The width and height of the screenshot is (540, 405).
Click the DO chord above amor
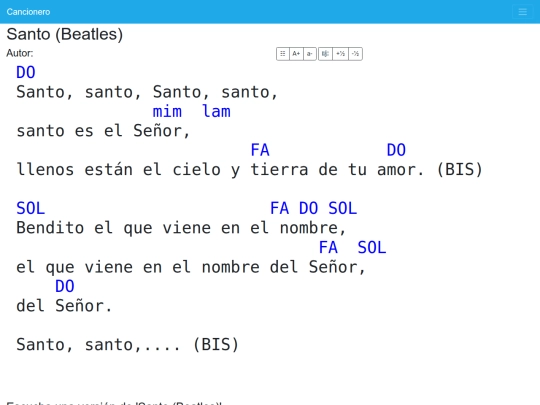point(396,150)
